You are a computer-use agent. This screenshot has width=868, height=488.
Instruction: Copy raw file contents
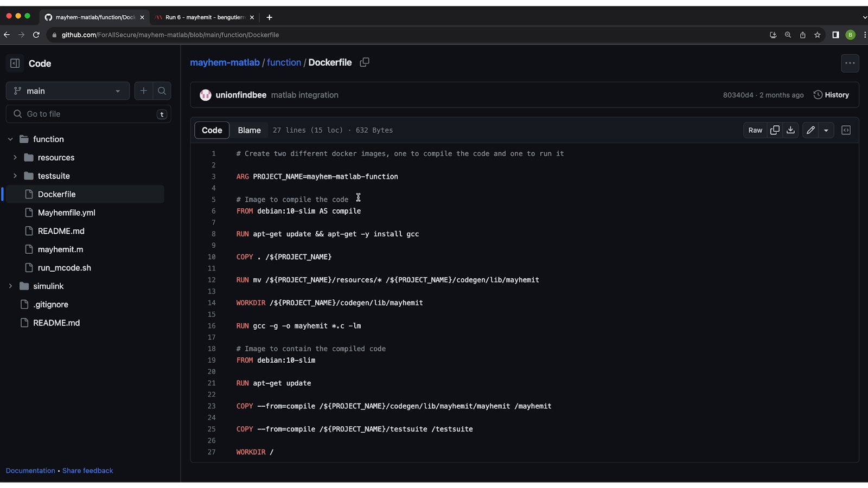pos(775,130)
